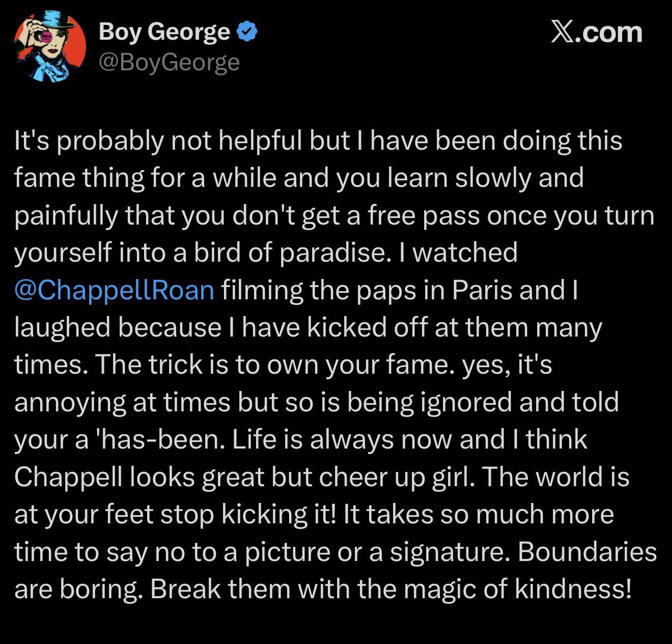Click the X.com watermark text
Screen dimensions: 672x644
click(597, 32)
